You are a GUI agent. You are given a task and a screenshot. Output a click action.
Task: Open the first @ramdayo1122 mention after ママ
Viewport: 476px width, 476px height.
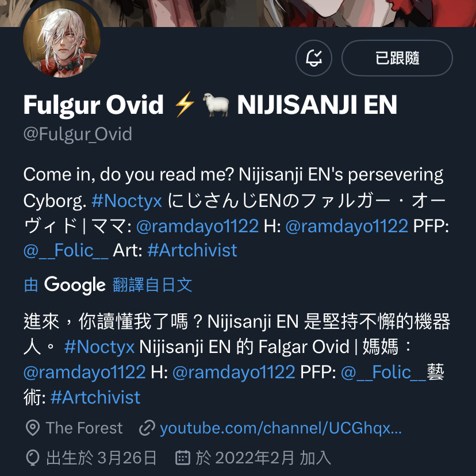pos(198,226)
